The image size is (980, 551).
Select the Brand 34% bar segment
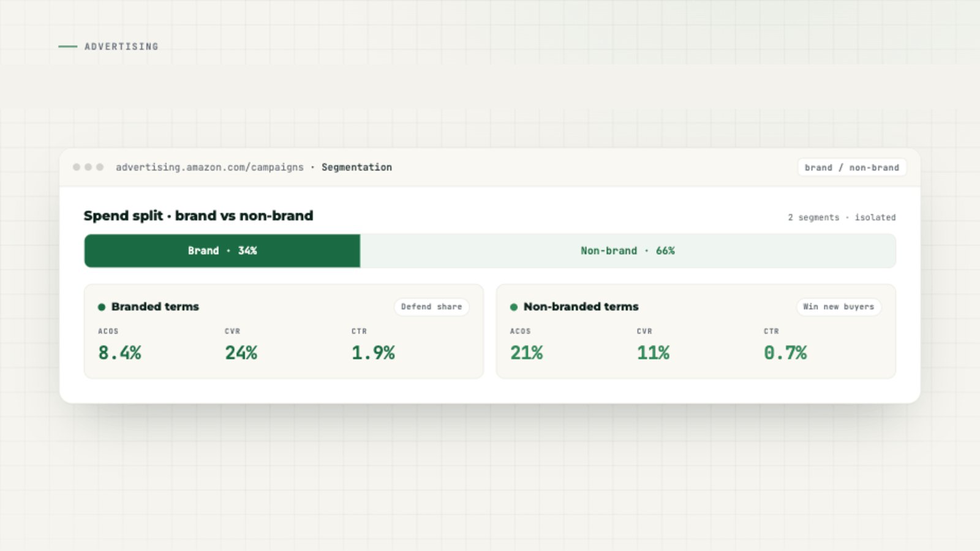coord(222,250)
